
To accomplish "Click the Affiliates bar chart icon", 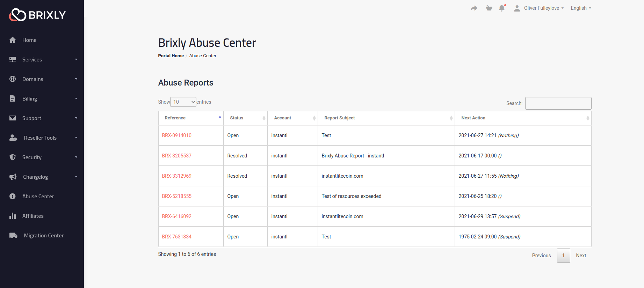I will 13,216.
